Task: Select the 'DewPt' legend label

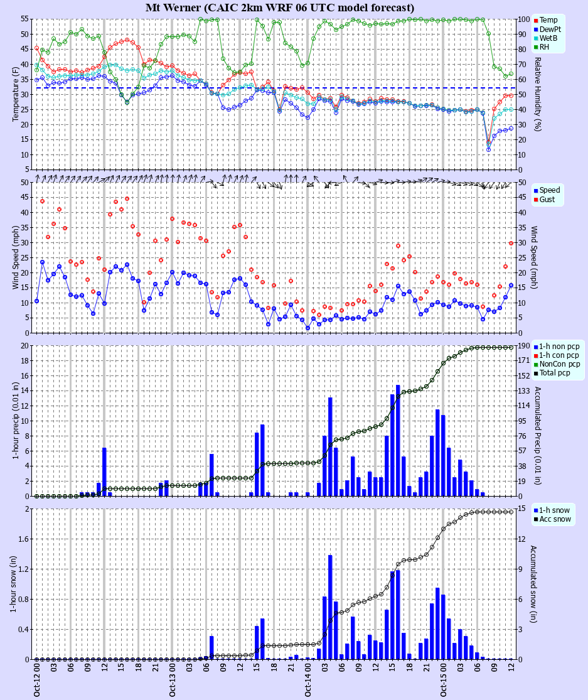Action: click(x=550, y=29)
